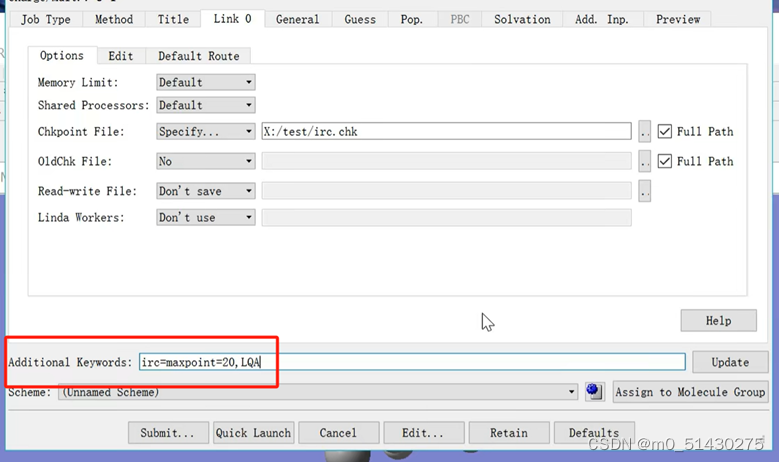Browse for the Chkpoint file
The width and height of the screenshot is (779, 462).
point(644,132)
